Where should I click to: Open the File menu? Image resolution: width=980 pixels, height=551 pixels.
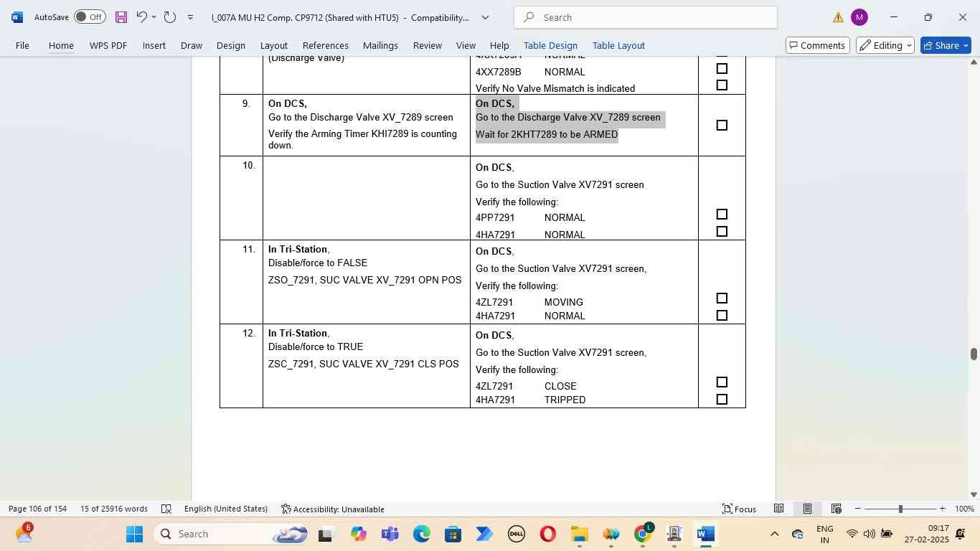click(22, 45)
